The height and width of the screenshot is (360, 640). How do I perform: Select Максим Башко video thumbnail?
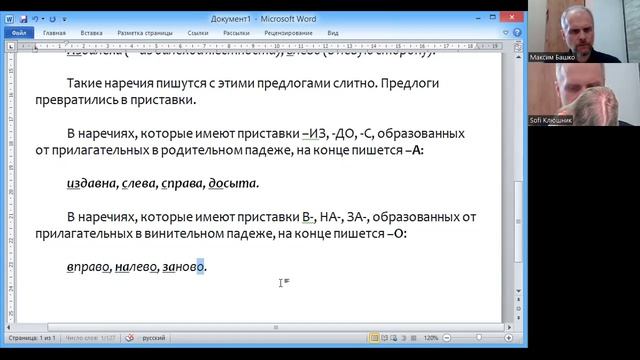[584, 31]
